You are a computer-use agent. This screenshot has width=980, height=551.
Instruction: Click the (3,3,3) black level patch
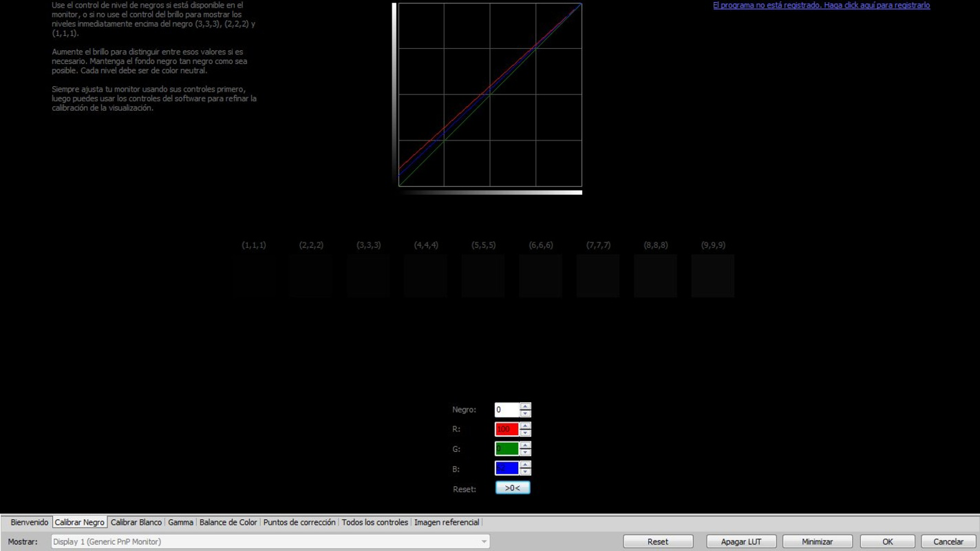(x=368, y=275)
